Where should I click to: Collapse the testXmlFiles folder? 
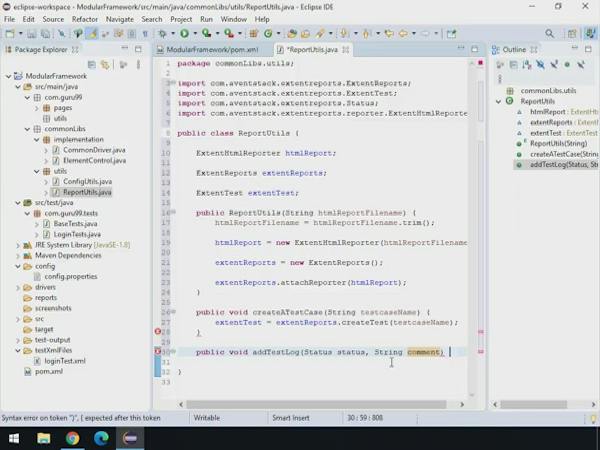click(18, 351)
